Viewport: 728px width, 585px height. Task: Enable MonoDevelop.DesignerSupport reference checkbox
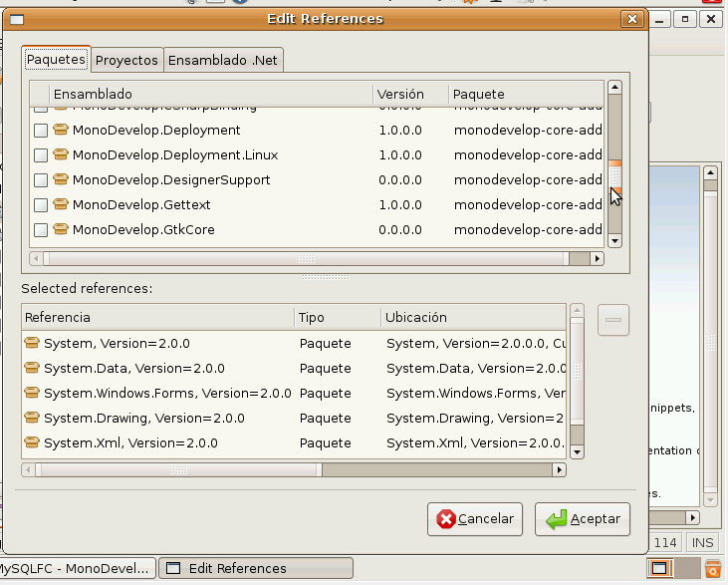[x=41, y=180]
